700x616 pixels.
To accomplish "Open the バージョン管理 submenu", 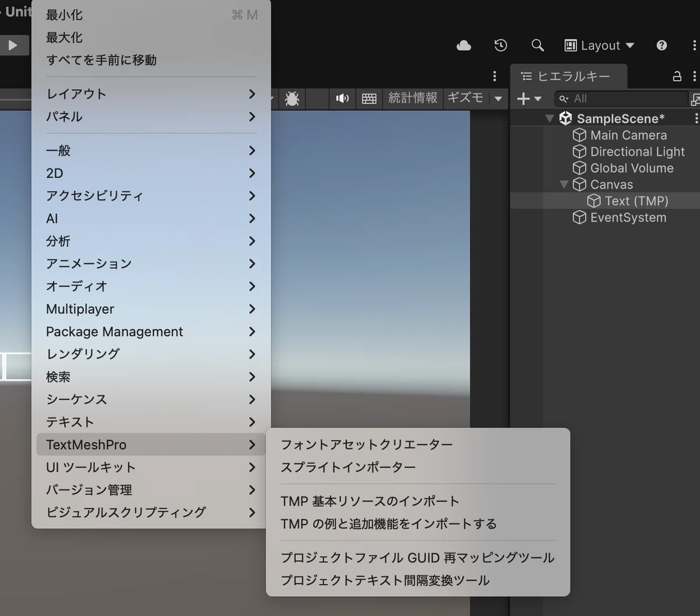I will click(x=152, y=490).
